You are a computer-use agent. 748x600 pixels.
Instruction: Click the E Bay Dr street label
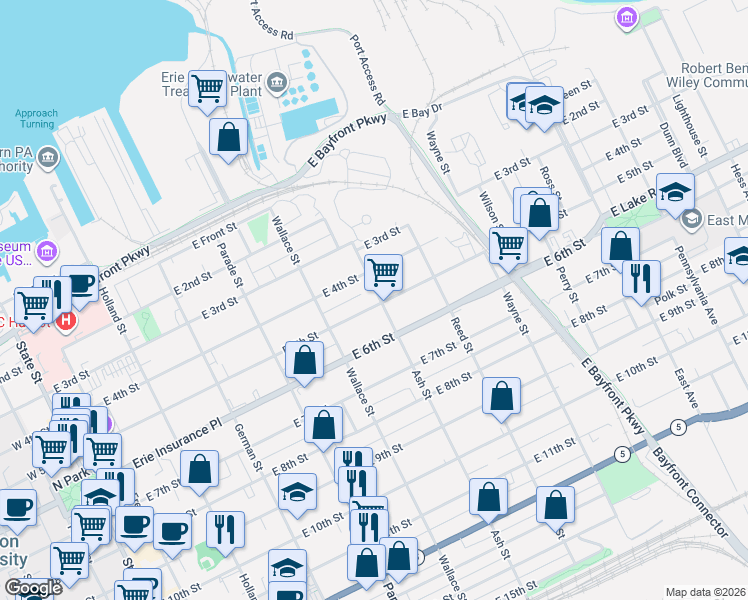[422, 111]
